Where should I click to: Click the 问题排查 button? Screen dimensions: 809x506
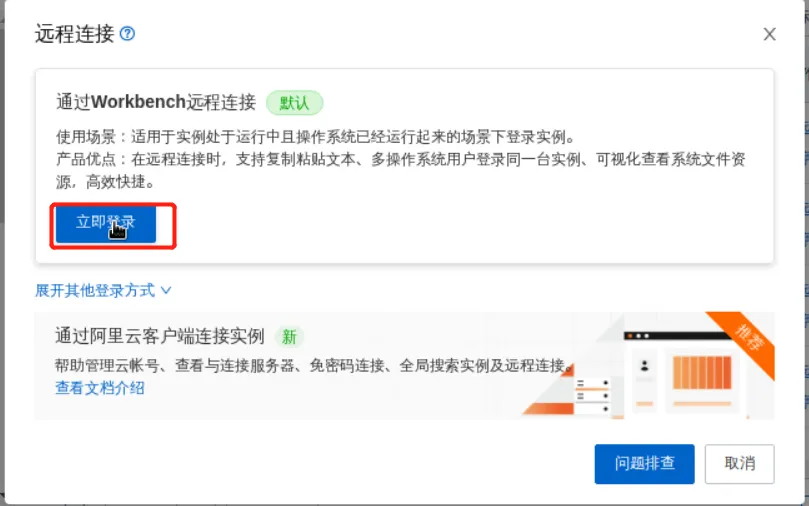click(644, 464)
